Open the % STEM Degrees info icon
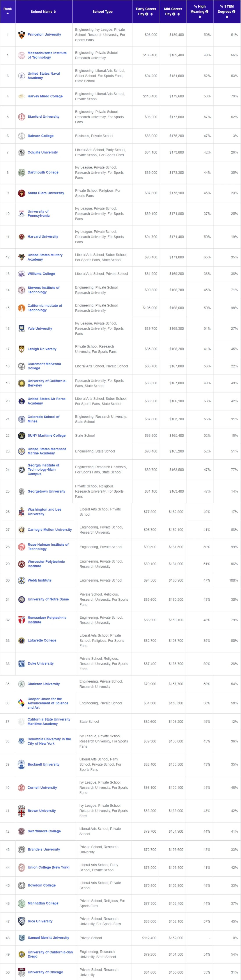 [x=233, y=11]
